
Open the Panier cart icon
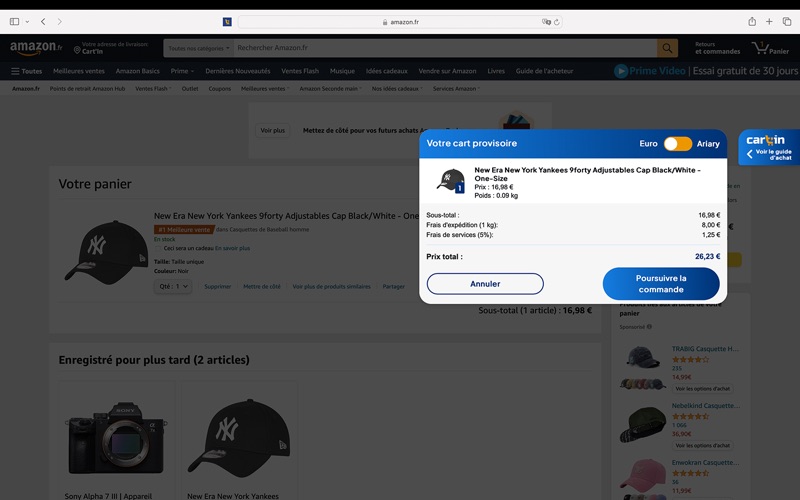770,48
